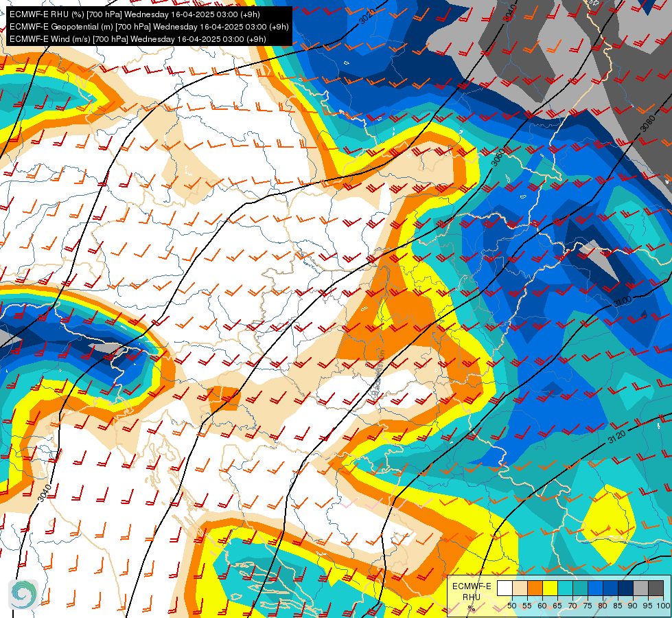Select the ECMWF-E RHU (%) header line
This screenshot has width=672, height=618.
pyautogui.click(x=135, y=14)
